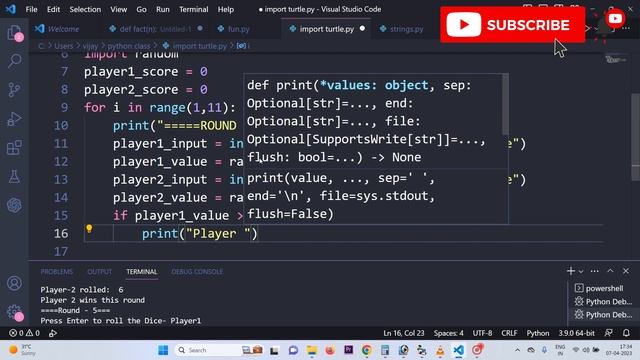The image size is (640, 360).
Task: Change indentation via Spaces: 4
Action: click(448, 333)
